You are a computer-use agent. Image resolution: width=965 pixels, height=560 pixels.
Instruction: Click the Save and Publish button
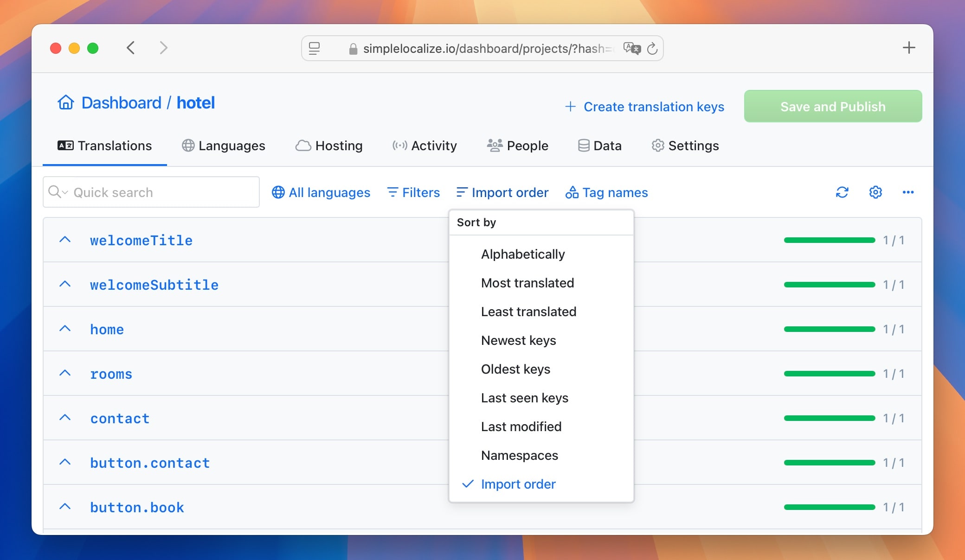tap(833, 106)
